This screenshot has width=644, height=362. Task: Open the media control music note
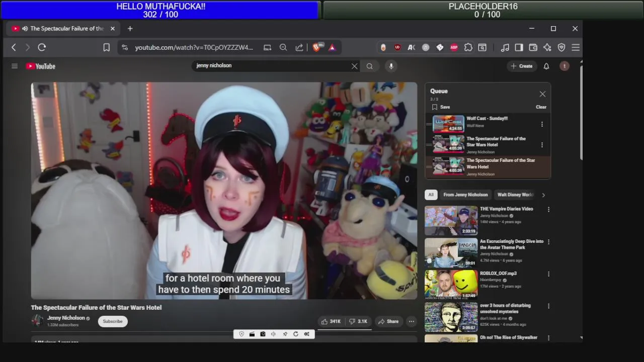505,47
